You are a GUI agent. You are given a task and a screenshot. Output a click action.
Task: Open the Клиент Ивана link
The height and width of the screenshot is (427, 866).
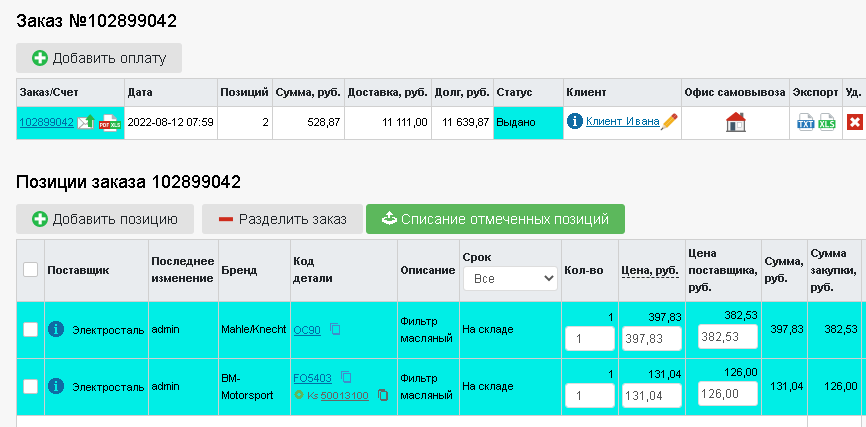pos(622,121)
